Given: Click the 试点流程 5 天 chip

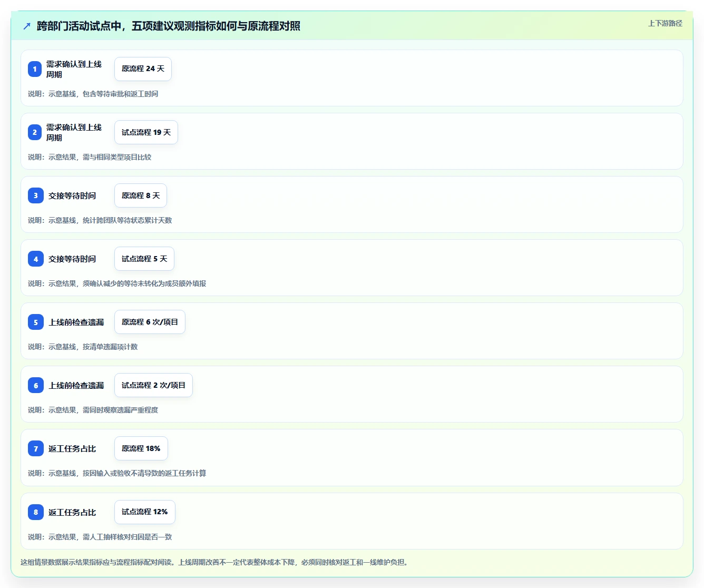Looking at the screenshot, I should 144,259.
